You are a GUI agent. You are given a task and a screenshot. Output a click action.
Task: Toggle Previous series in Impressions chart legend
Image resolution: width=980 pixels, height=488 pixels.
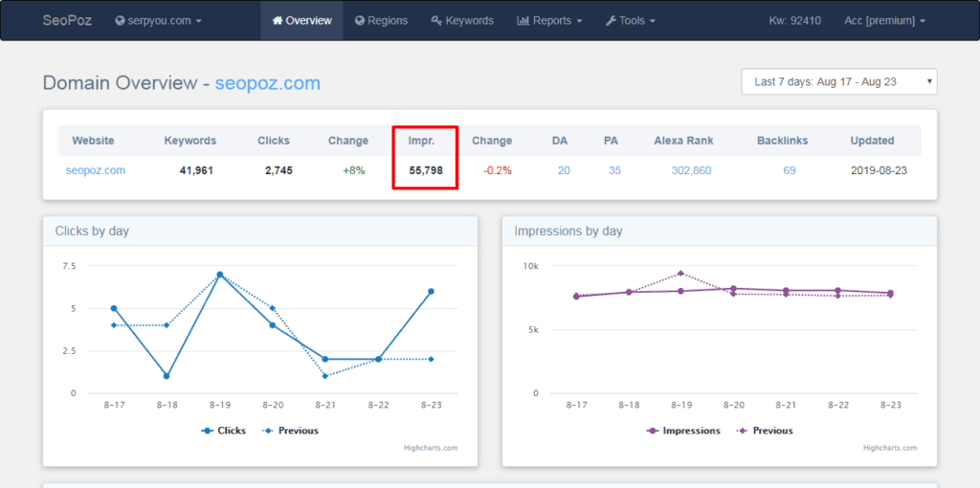point(765,431)
